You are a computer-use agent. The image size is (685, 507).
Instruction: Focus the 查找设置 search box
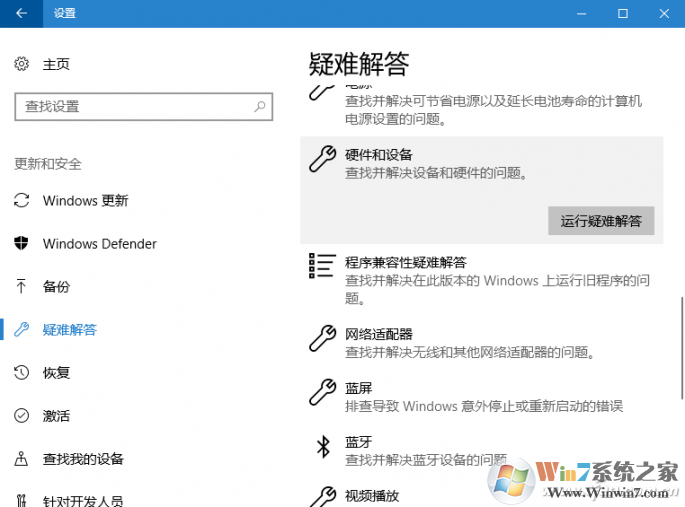(x=130, y=106)
